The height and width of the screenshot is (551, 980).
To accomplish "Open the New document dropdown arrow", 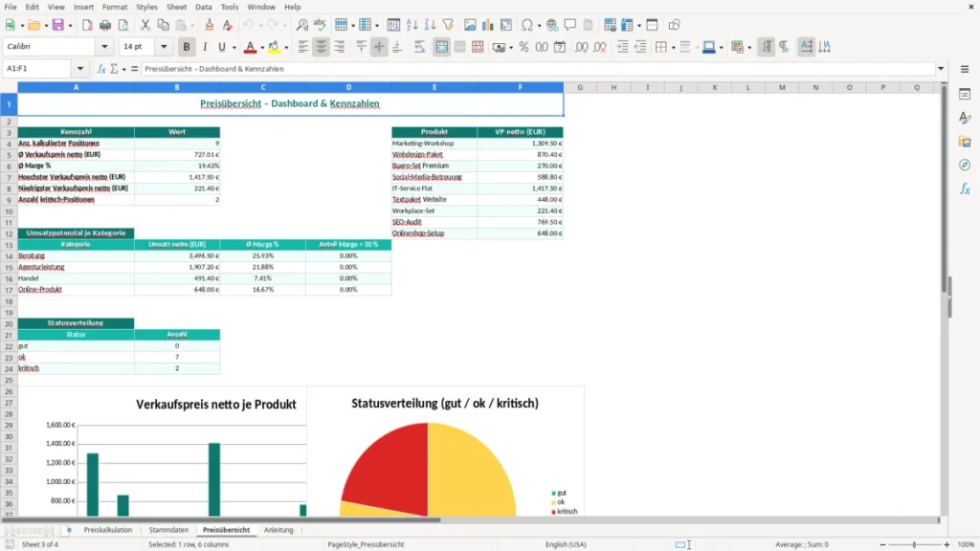I will tap(22, 26).
